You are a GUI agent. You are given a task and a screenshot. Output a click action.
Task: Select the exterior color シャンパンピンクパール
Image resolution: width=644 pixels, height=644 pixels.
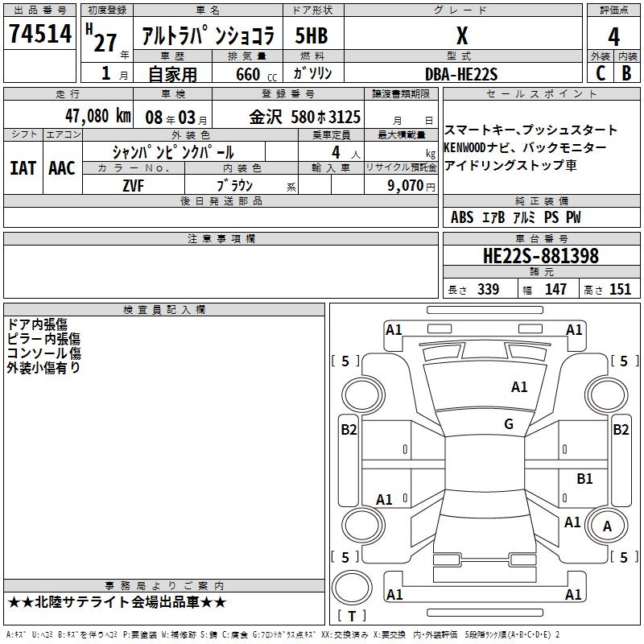click(173, 152)
